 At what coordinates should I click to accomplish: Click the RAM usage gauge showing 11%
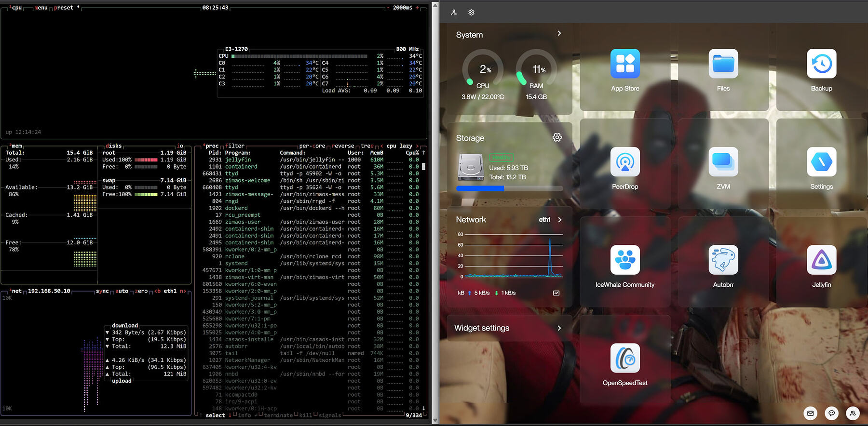click(536, 69)
